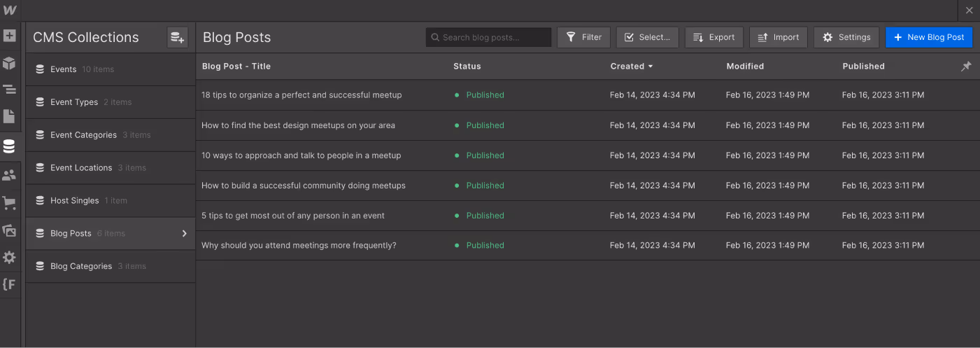Image resolution: width=980 pixels, height=348 pixels.
Task: Open the Select items button
Action: tap(647, 37)
